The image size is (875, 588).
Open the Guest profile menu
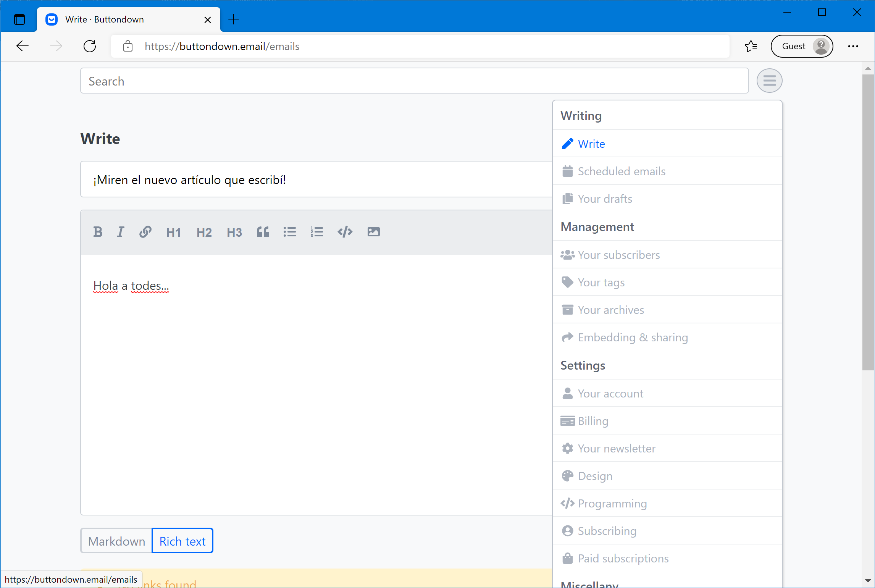tap(802, 46)
